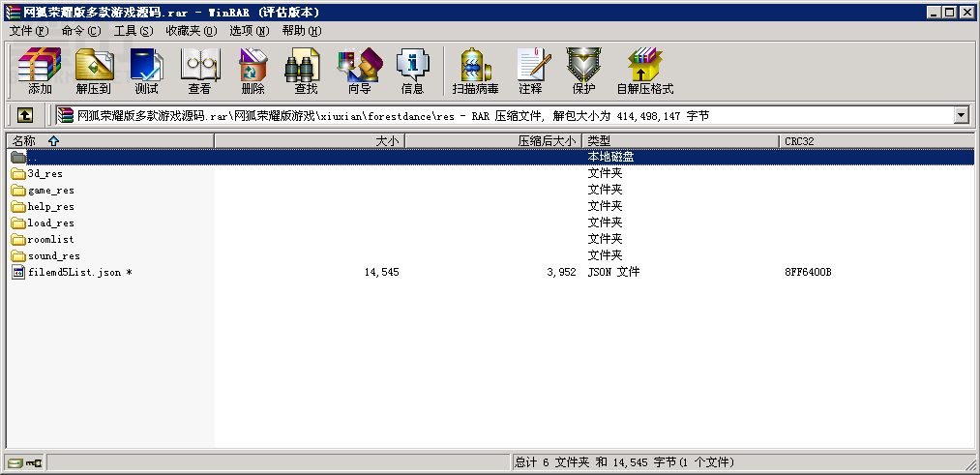Select the load_res folder icon
The width and height of the screenshot is (980, 475).
[x=18, y=223]
